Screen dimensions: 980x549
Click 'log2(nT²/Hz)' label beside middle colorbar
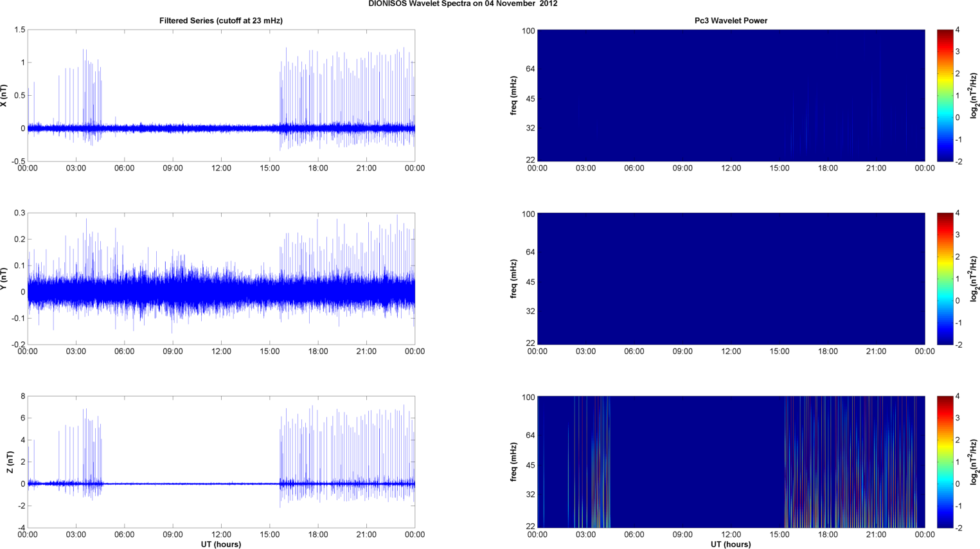point(974,278)
